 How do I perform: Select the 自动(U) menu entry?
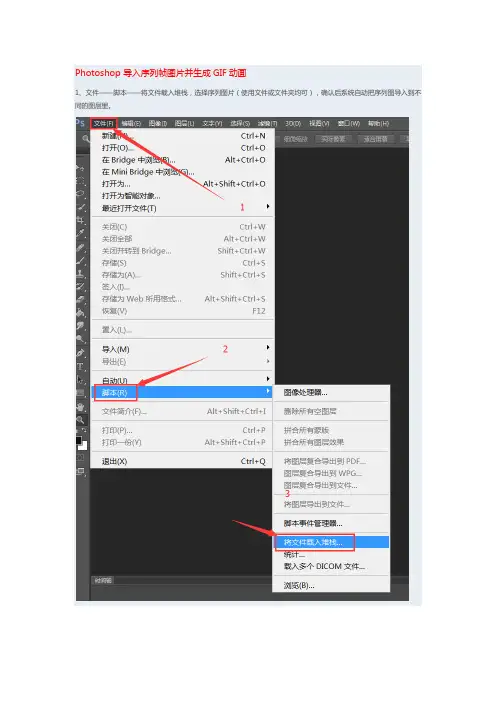tap(183, 381)
